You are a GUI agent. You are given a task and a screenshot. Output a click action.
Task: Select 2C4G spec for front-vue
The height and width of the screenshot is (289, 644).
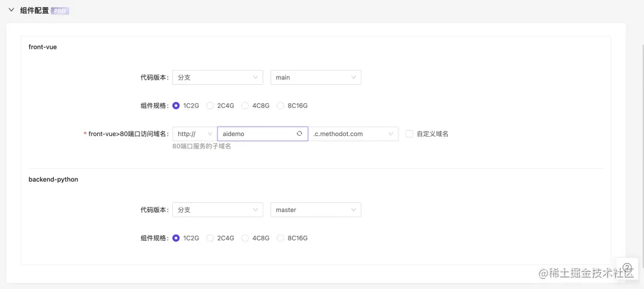tap(210, 106)
